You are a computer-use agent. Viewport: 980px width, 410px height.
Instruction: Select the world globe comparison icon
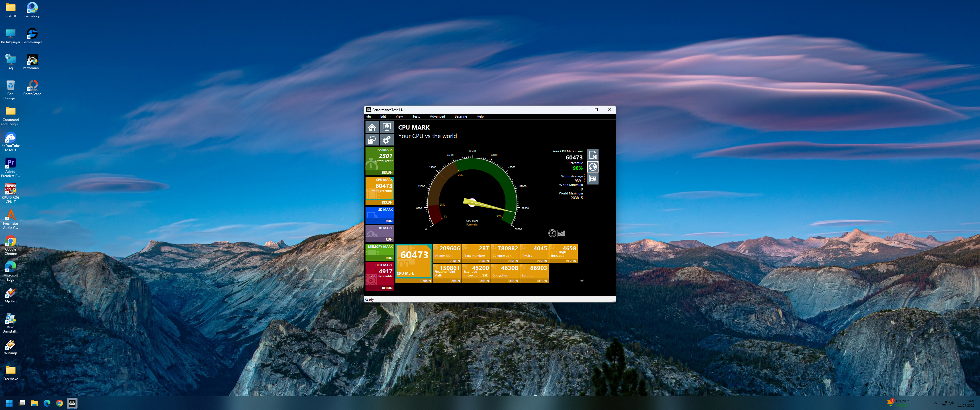click(592, 167)
